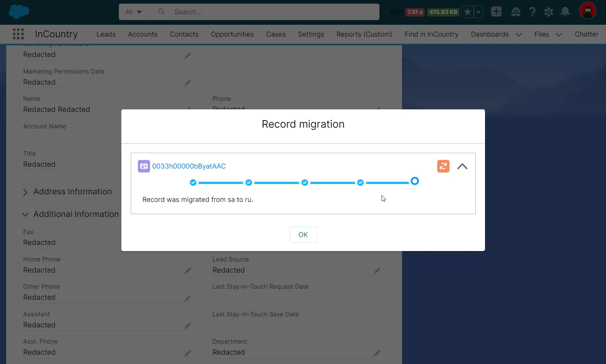606x364 pixels.
Task: Open the Guidance Center mountain icon
Action: coord(516,11)
